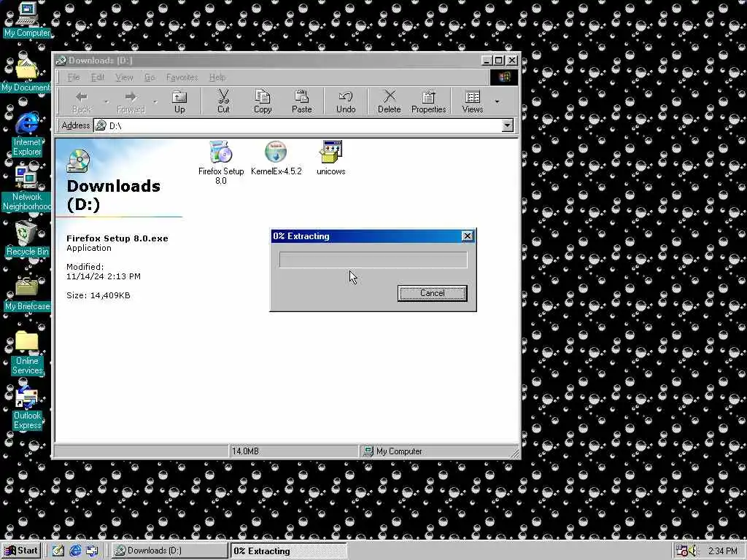Click the system clock 2:34 PM
The image size is (747, 560).
723,551
